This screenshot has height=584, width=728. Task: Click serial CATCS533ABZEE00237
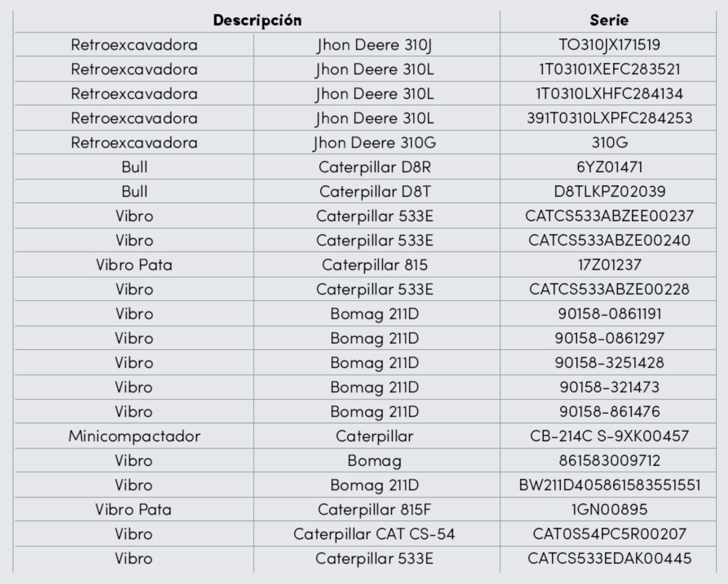point(609,216)
